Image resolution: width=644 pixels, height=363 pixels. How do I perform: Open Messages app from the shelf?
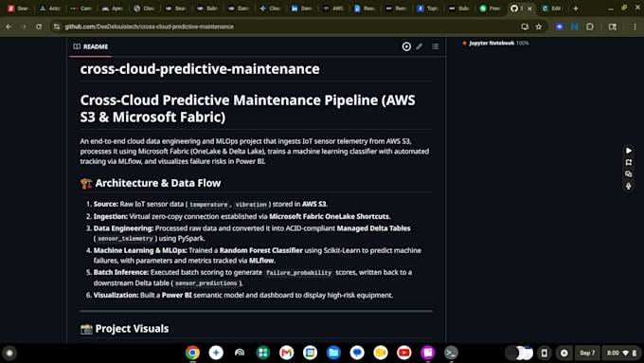357,353
